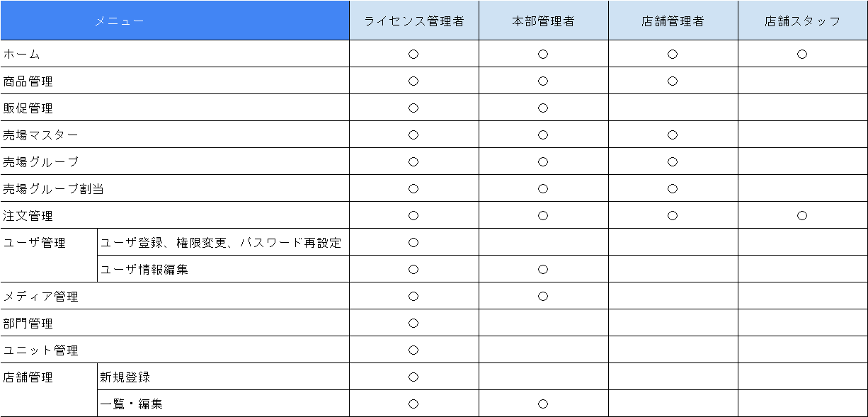The width and height of the screenshot is (868, 417).
Task: Click the 売場グループ circle under ライセンス管理者
Action: coord(413,161)
